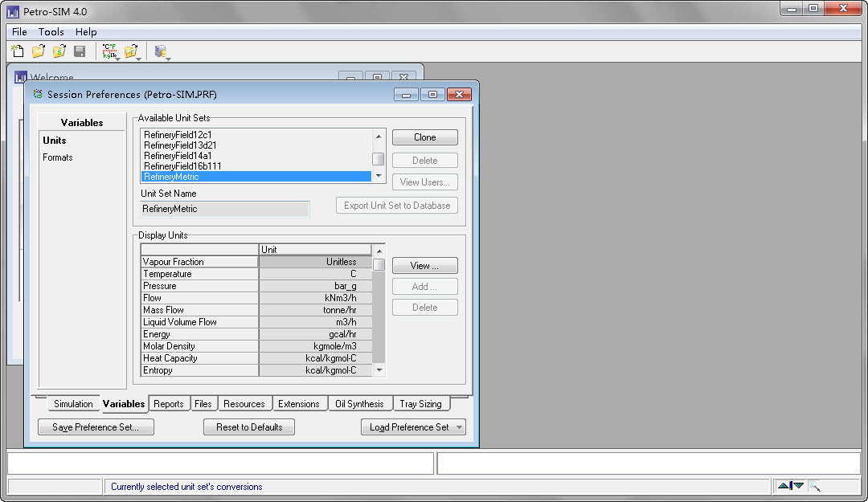Click the folder icon marked with S

point(59,51)
